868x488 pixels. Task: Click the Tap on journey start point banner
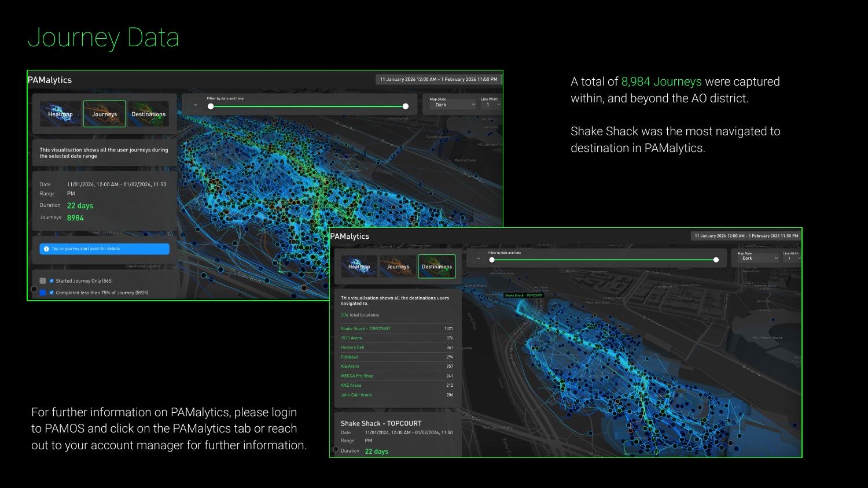coord(104,249)
